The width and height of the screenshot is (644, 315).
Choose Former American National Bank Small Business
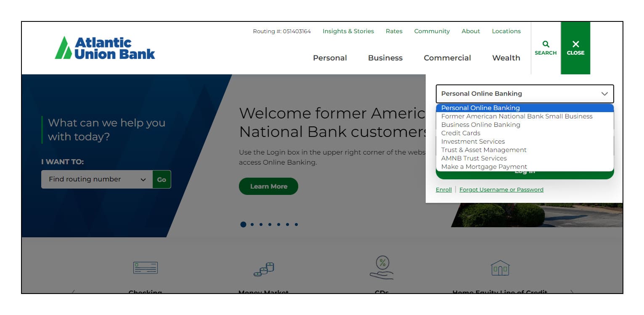(525, 116)
